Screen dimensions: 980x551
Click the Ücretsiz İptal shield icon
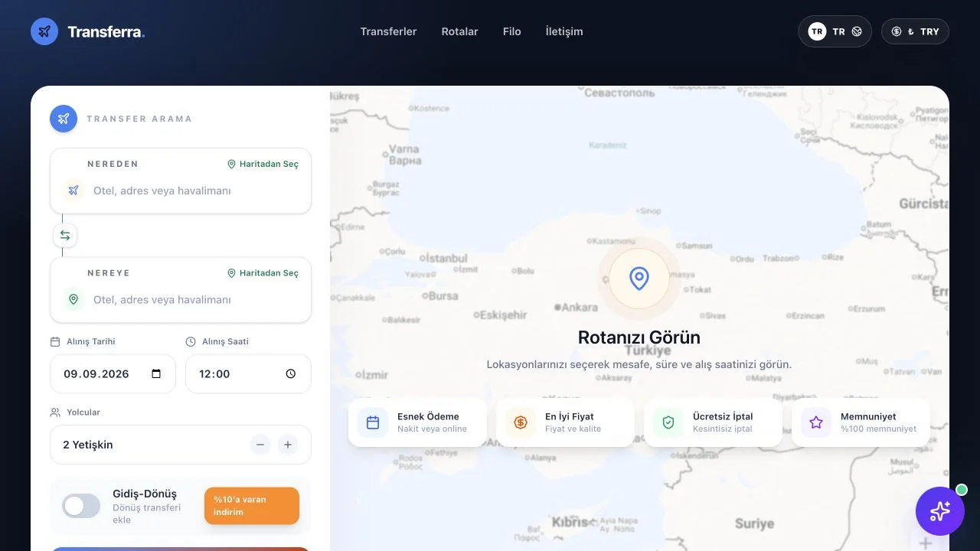click(668, 422)
